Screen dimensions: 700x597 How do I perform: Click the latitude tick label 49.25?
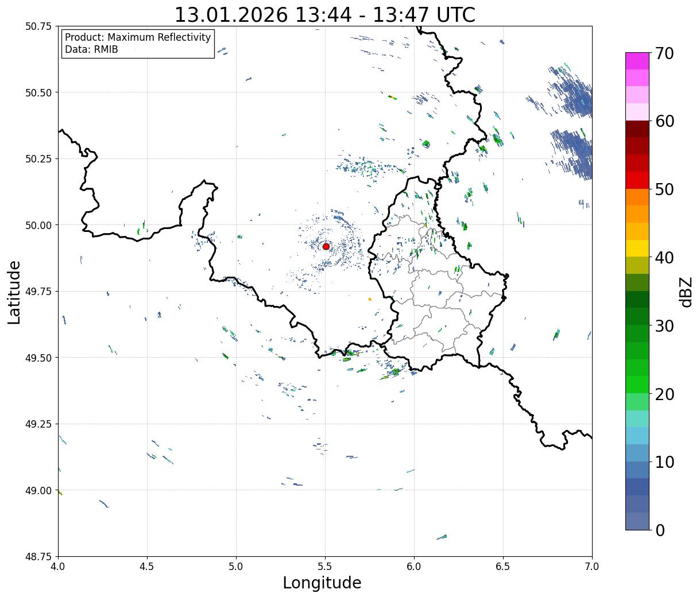tap(38, 424)
